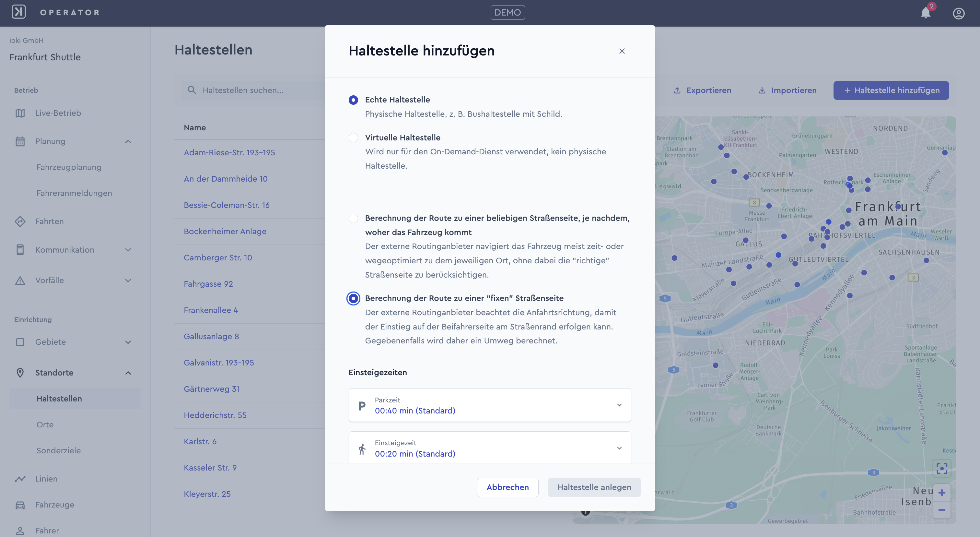Open the Einsteigezeit dropdown
The image size is (980, 537).
coord(490,447)
